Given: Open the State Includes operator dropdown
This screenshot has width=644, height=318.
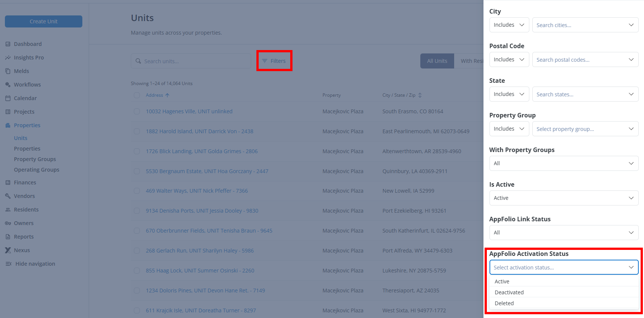Looking at the screenshot, I should click(x=509, y=94).
